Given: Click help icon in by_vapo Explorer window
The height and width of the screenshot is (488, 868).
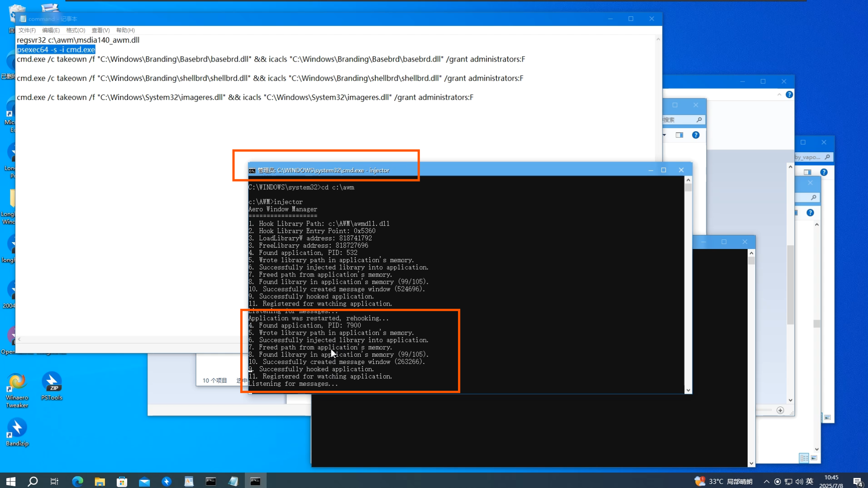Looking at the screenshot, I should tap(824, 172).
